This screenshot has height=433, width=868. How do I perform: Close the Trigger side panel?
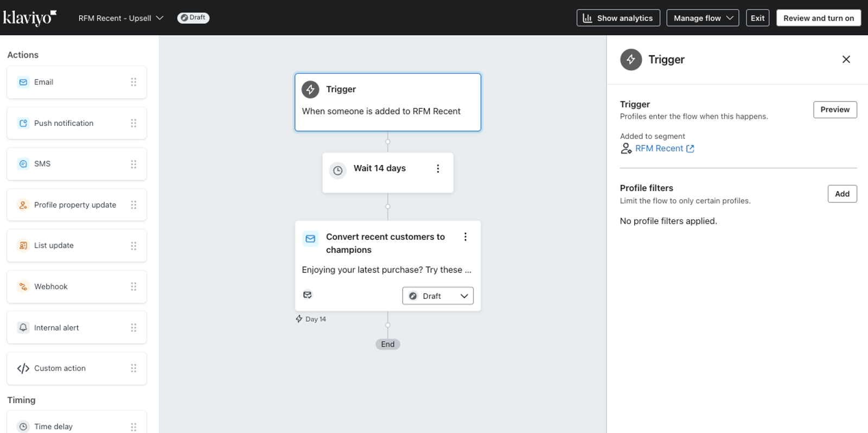pos(846,59)
